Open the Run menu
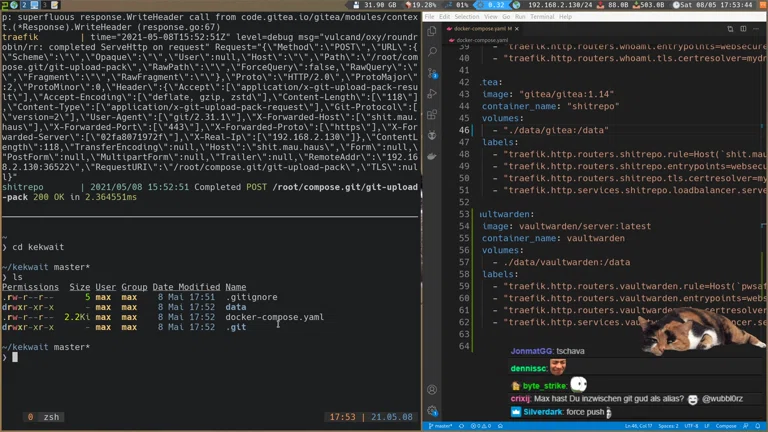 click(520, 17)
